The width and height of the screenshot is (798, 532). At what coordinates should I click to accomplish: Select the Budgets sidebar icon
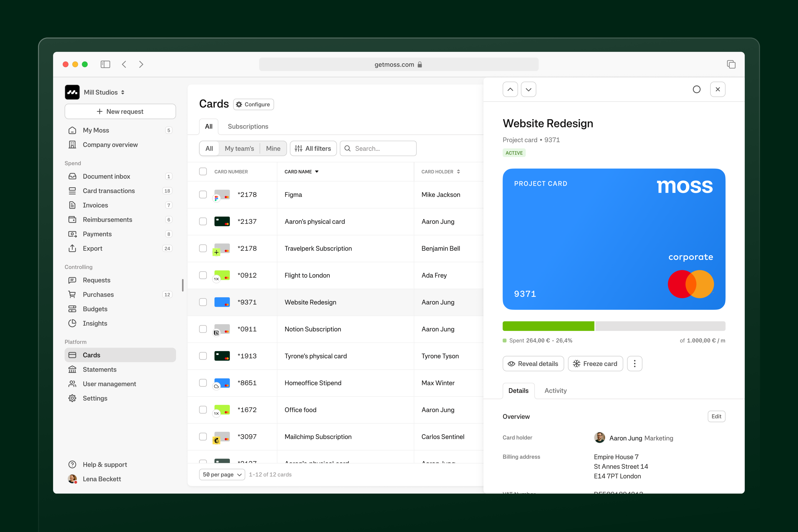72,309
